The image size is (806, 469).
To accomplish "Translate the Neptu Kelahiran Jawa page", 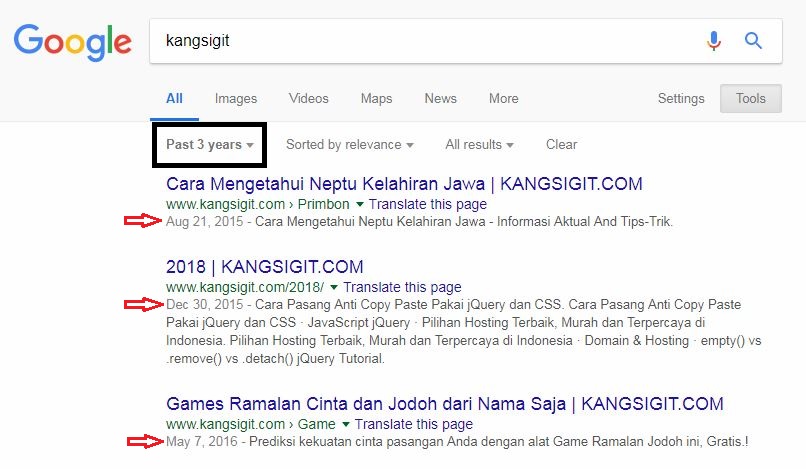I will [428, 204].
